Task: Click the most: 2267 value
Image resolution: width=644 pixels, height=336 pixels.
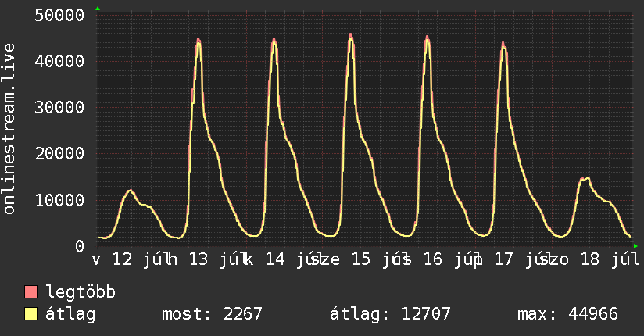Action: pyautogui.click(x=212, y=314)
